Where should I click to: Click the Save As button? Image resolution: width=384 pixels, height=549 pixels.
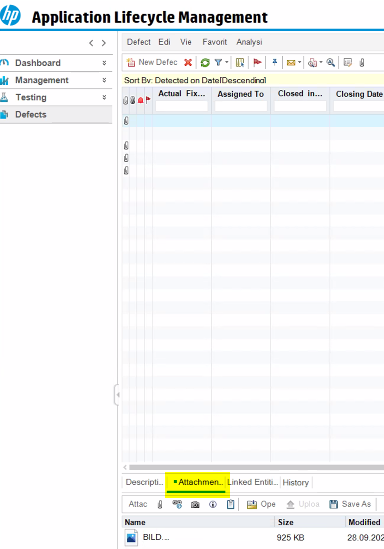350,504
